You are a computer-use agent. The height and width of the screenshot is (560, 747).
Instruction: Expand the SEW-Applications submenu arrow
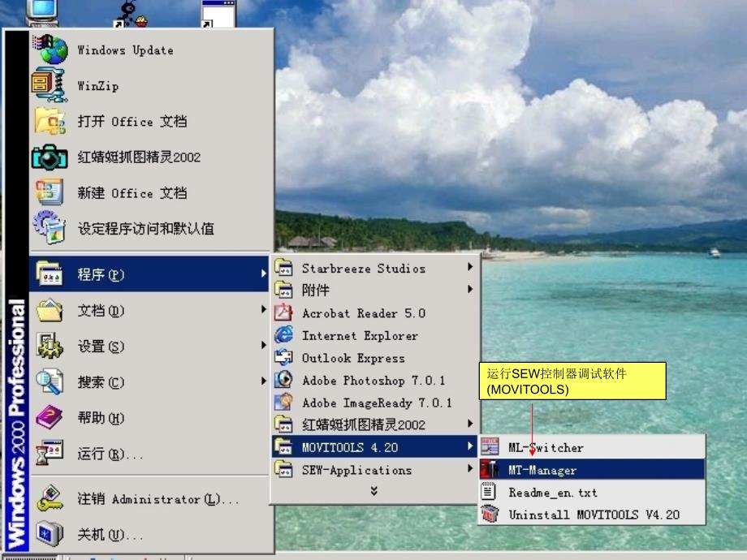pos(470,469)
